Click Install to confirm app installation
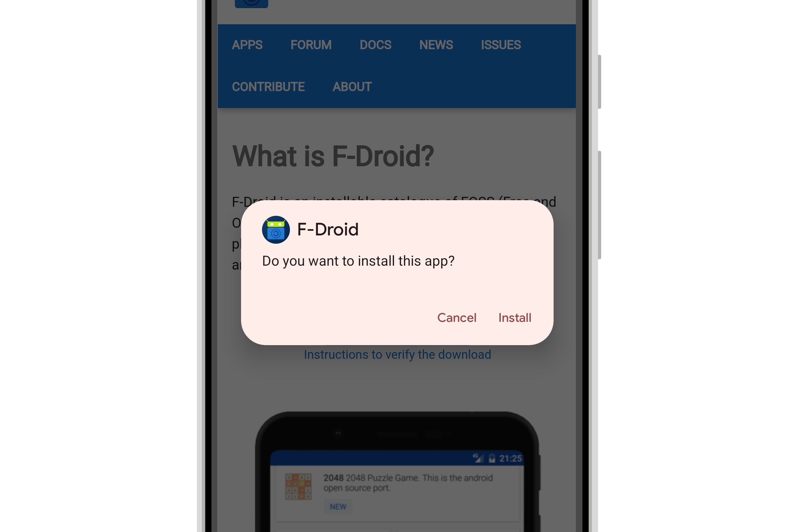Screen dimensions: 798x532 (515, 317)
